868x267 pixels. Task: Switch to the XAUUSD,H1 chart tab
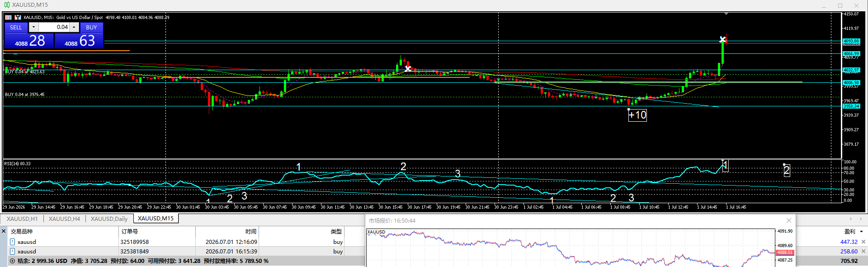coord(22,219)
